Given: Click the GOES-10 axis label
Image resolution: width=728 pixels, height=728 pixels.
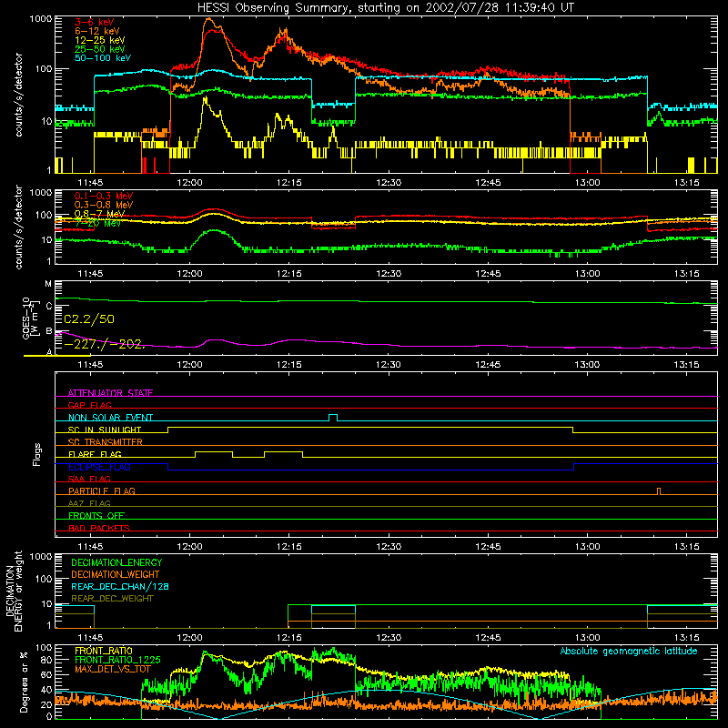Looking at the screenshot, I should tap(28, 318).
